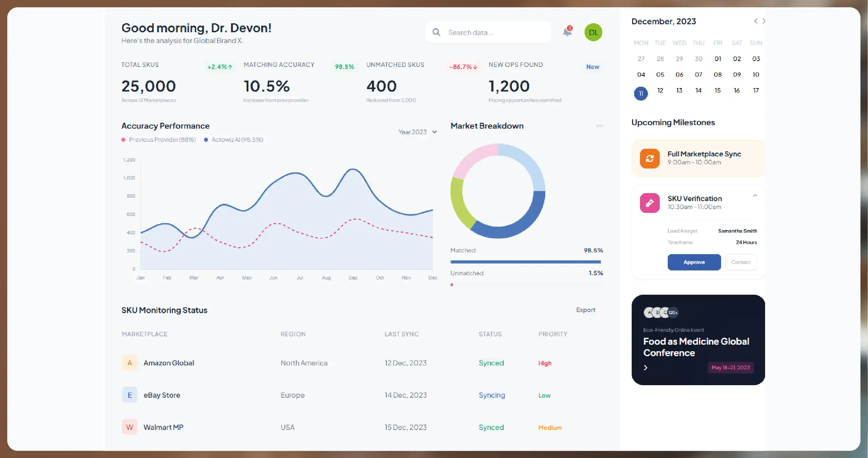Open the Market Breakdown options menu
Image resolution: width=868 pixels, height=458 pixels.
pos(599,126)
